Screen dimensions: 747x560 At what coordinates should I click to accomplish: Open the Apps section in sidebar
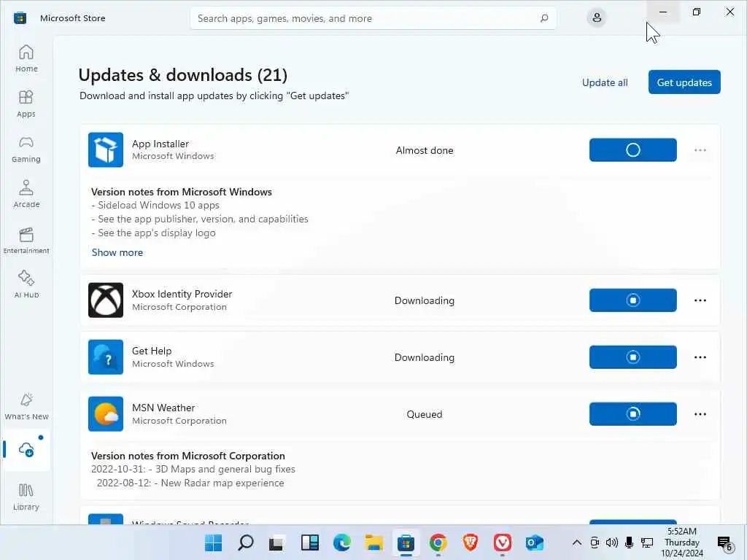coord(26,104)
